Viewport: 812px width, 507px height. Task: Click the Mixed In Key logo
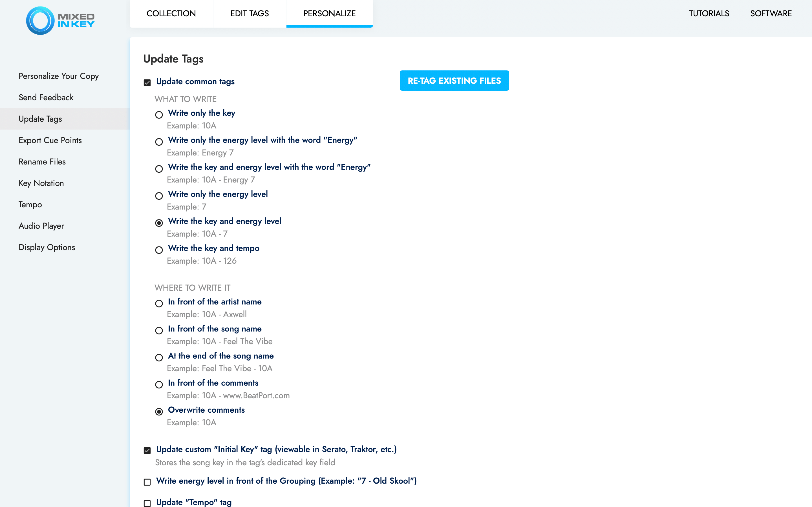coord(60,21)
